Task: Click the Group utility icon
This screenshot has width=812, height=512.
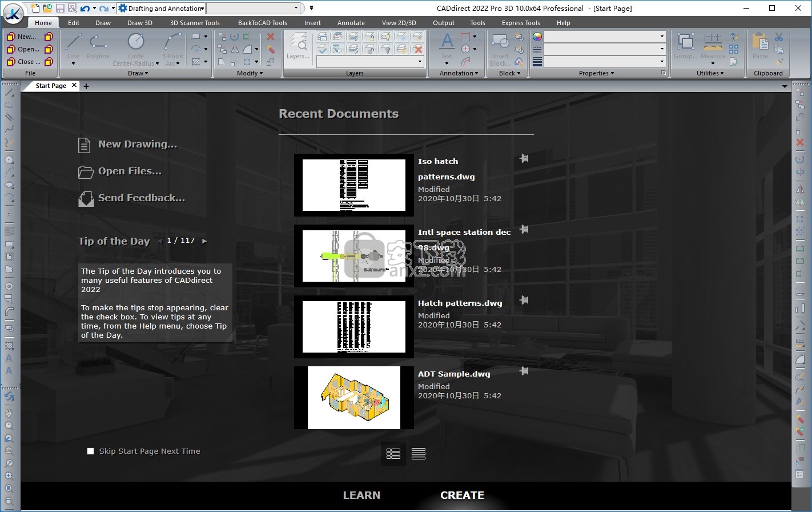Action: pyautogui.click(x=685, y=45)
